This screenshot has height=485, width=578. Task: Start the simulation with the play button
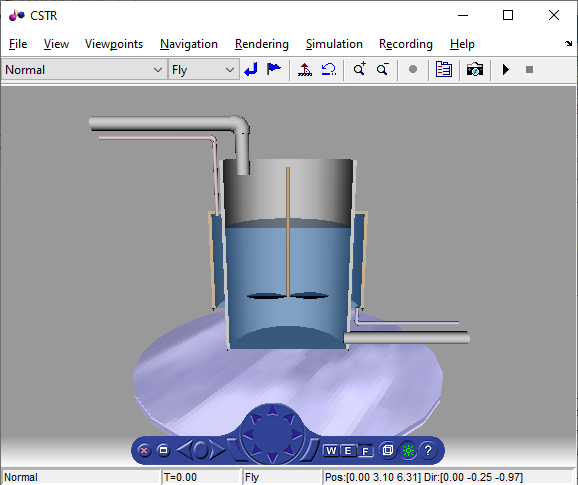pyautogui.click(x=506, y=69)
